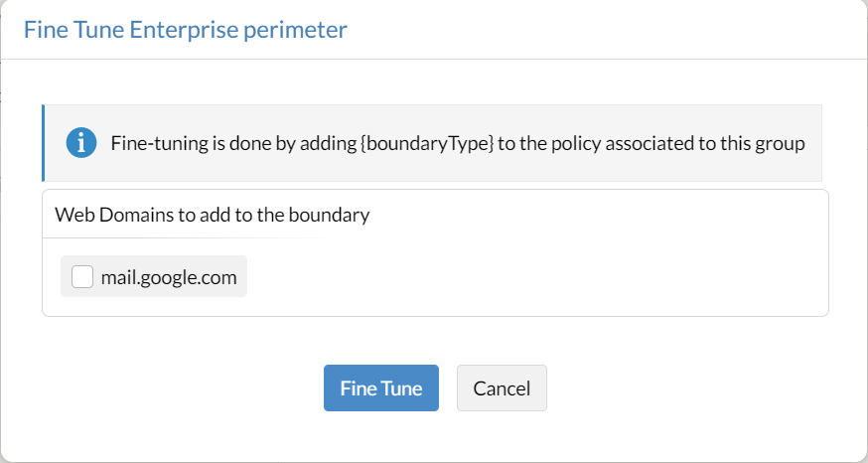Click the blue information icon

[81, 143]
